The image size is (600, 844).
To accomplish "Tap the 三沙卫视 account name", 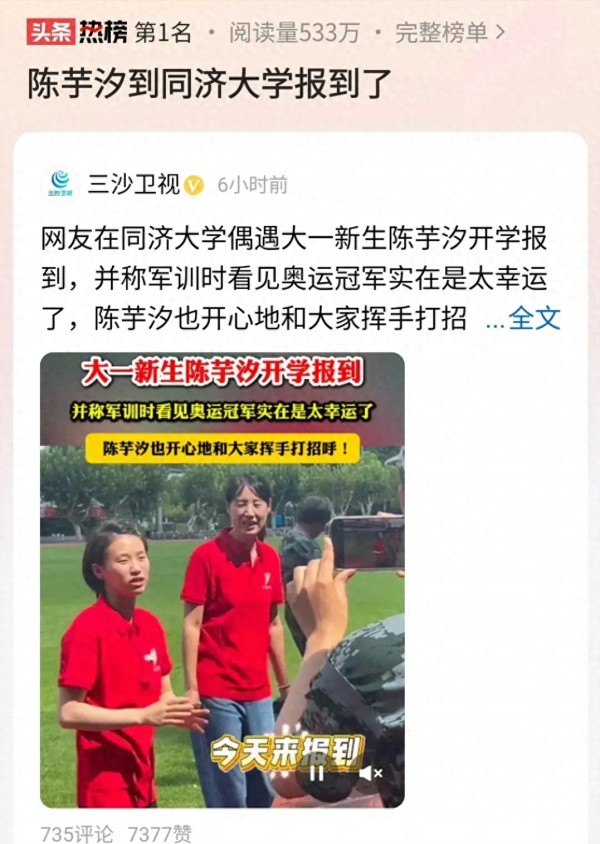I will 134,185.
